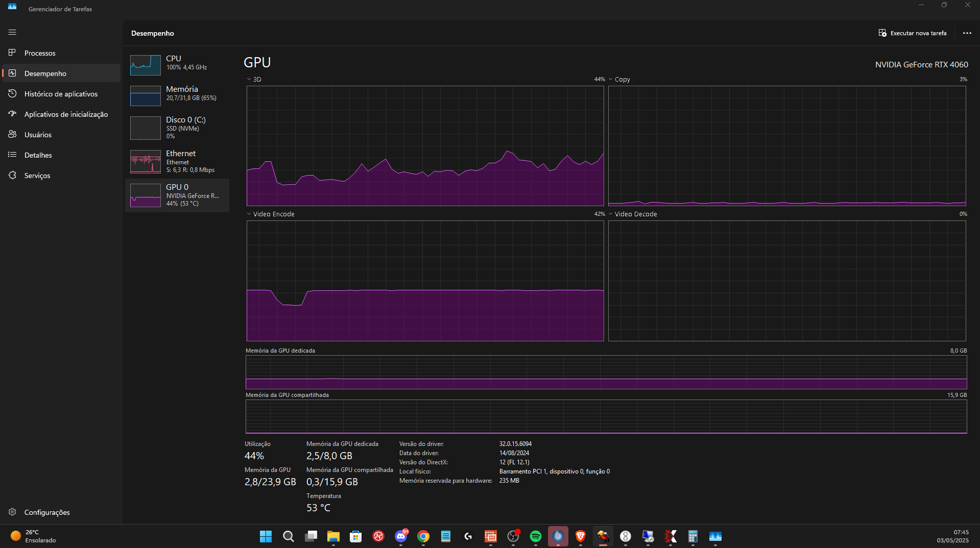Go to the Usuários page
Viewport: 980px width, 548px height.
(x=61, y=135)
